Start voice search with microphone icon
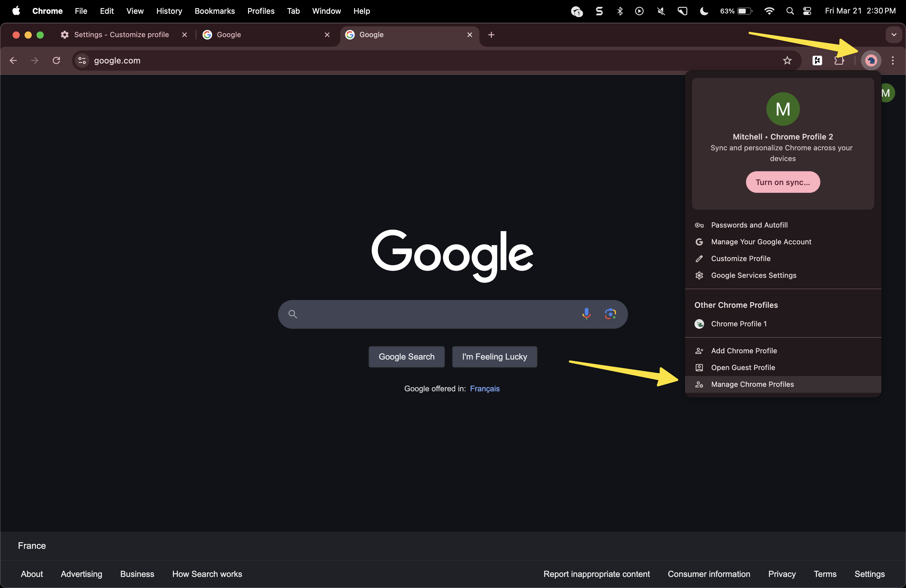The height and width of the screenshot is (588, 906). tap(586, 314)
